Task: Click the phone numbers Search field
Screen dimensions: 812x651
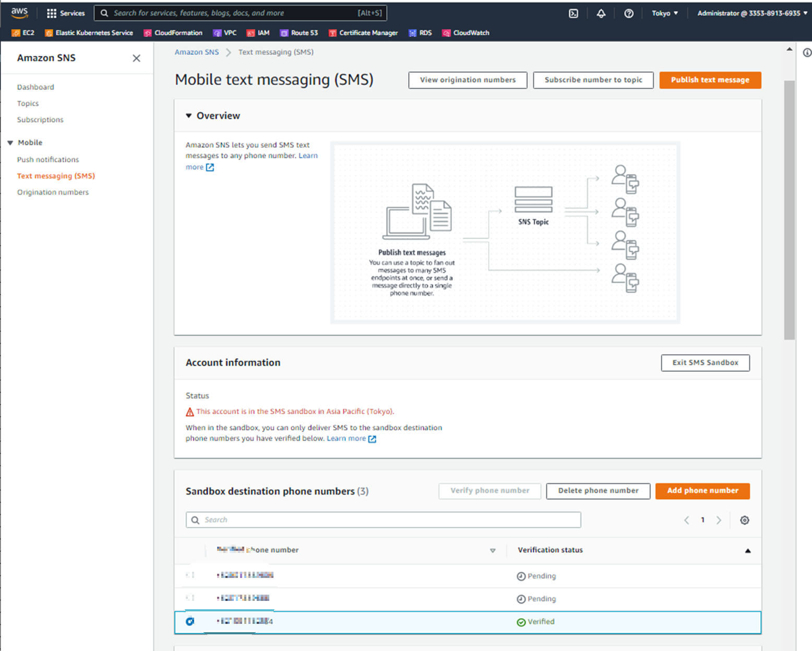Action: (383, 520)
